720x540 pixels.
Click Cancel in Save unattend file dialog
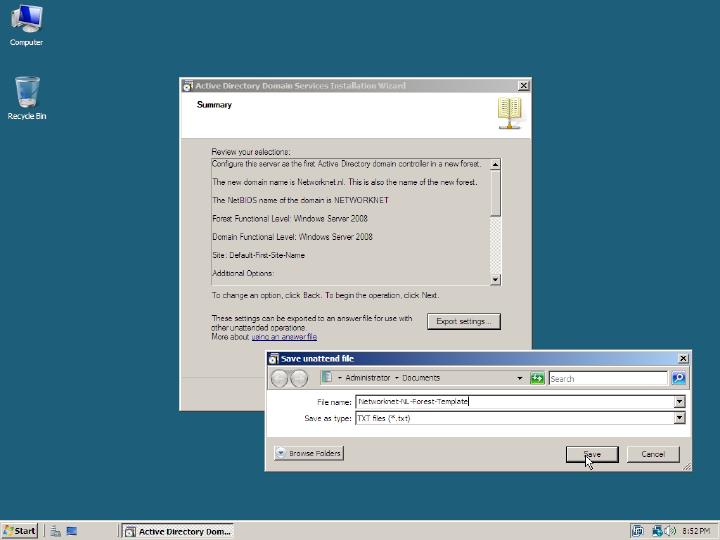coord(653,454)
